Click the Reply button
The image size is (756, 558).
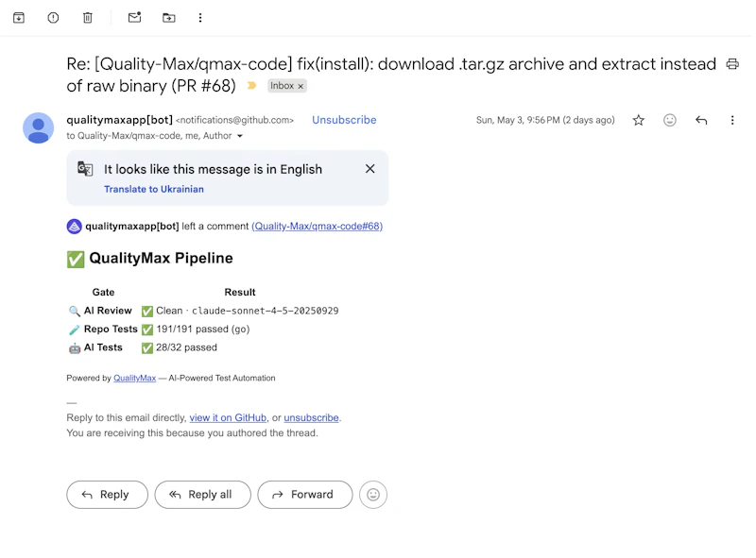107,495
